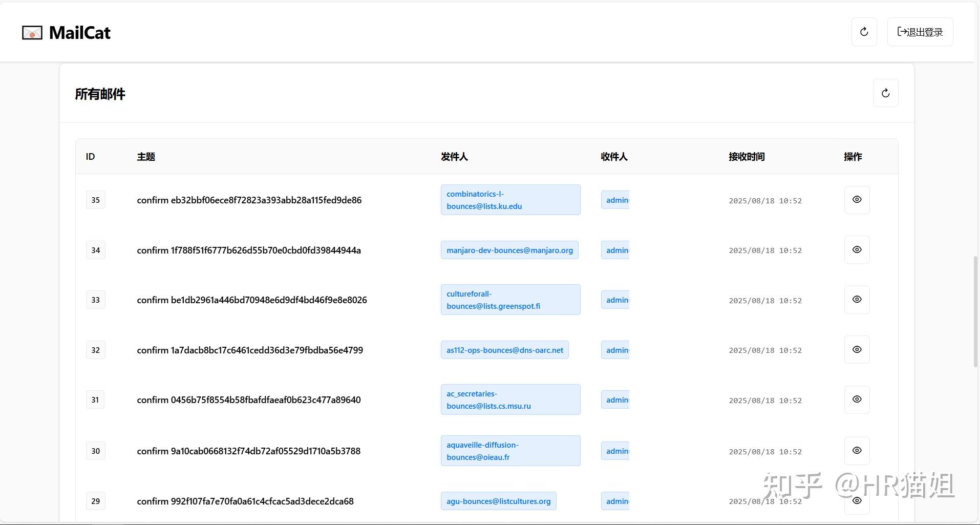Screen dimensions: 980x525
Task: Click the received time of email 33
Action: [x=765, y=301]
